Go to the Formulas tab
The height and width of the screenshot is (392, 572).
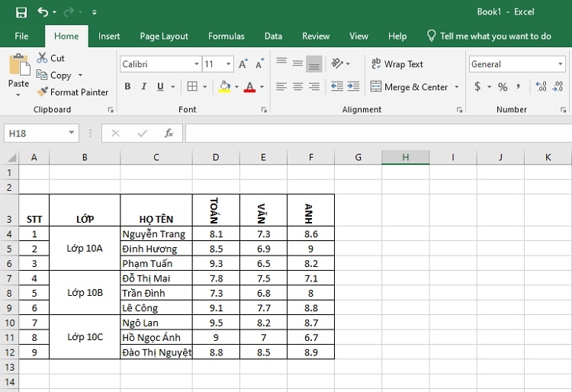tap(227, 36)
